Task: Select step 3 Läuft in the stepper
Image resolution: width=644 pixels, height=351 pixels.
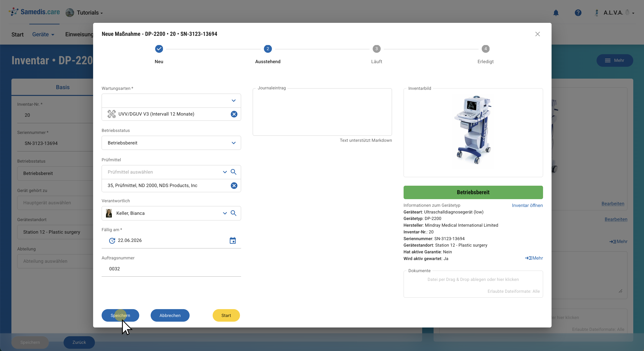Action: tap(377, 49)
